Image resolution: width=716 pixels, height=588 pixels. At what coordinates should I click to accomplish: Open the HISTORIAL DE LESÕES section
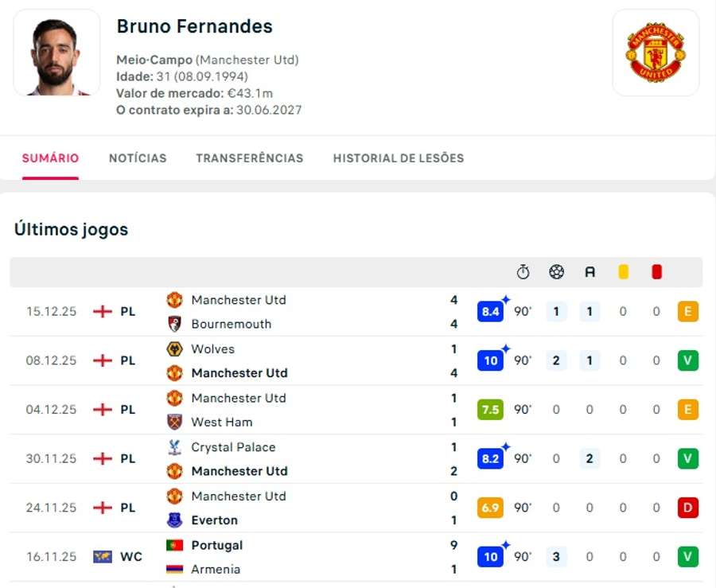[x=398, y=158]
